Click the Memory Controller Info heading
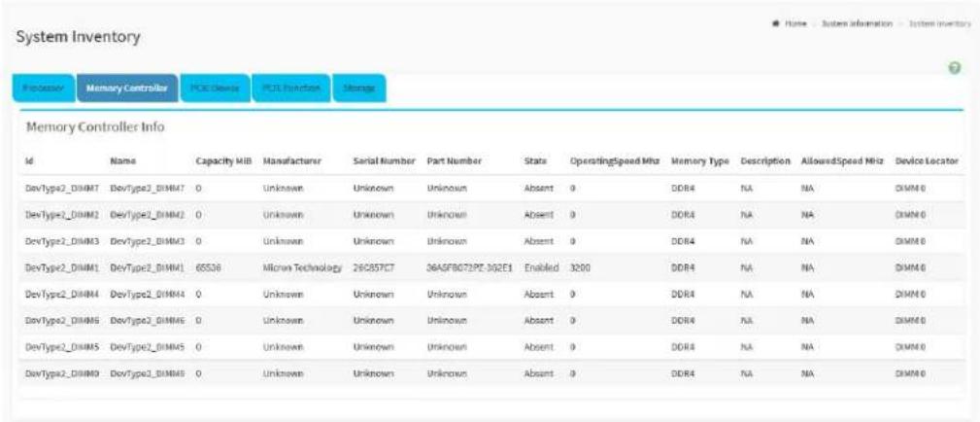 (95, 127)
